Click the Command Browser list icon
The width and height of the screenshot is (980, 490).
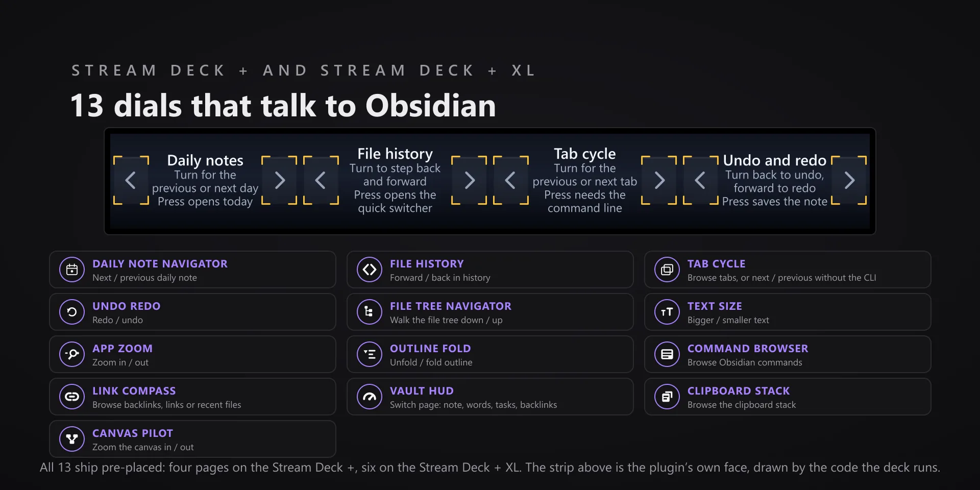pos(667,354)
